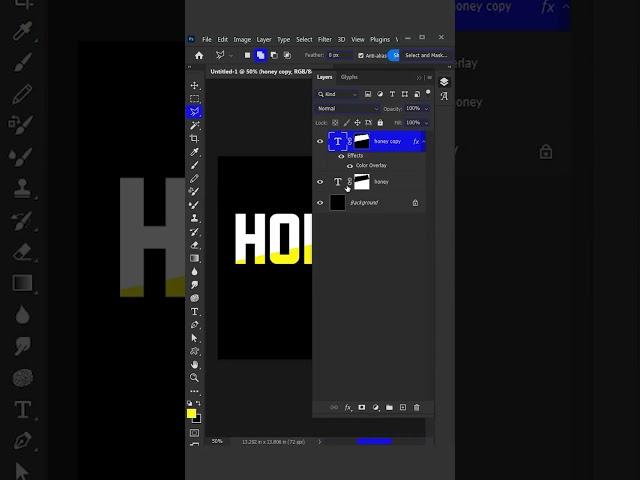Hide the Background layer

point(320,203)
